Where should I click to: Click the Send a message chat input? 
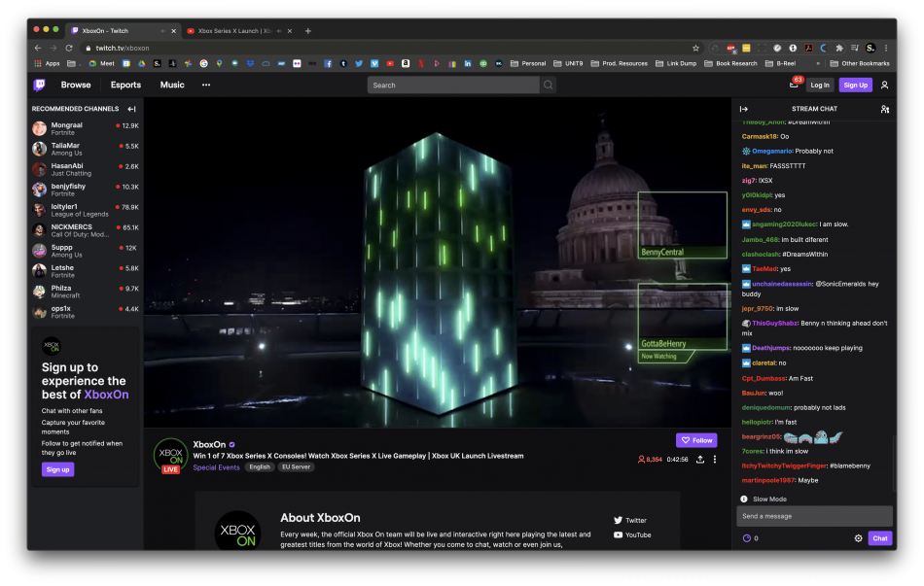coord(814,516)
